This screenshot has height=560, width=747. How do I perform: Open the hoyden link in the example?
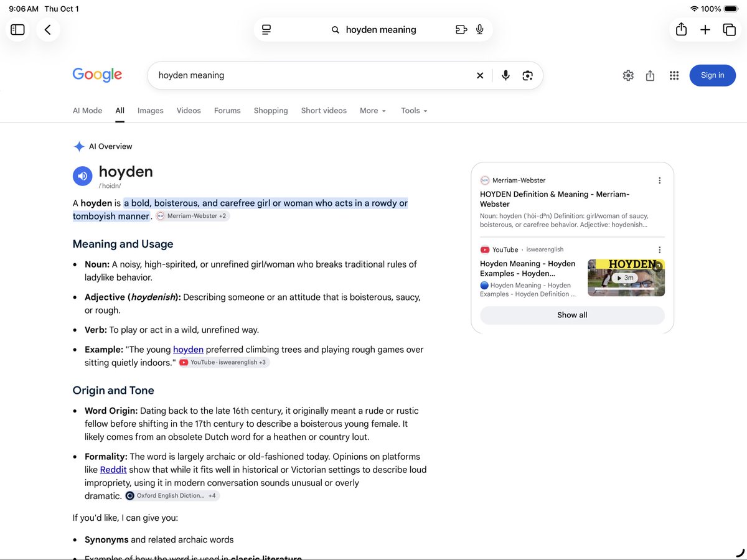[188, 350]
